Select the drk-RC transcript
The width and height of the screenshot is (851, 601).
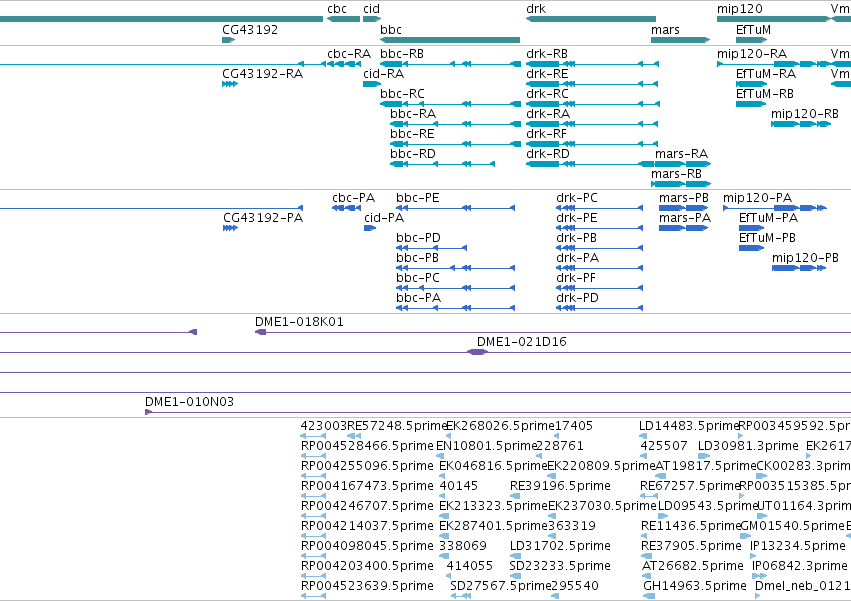[547, 94]
